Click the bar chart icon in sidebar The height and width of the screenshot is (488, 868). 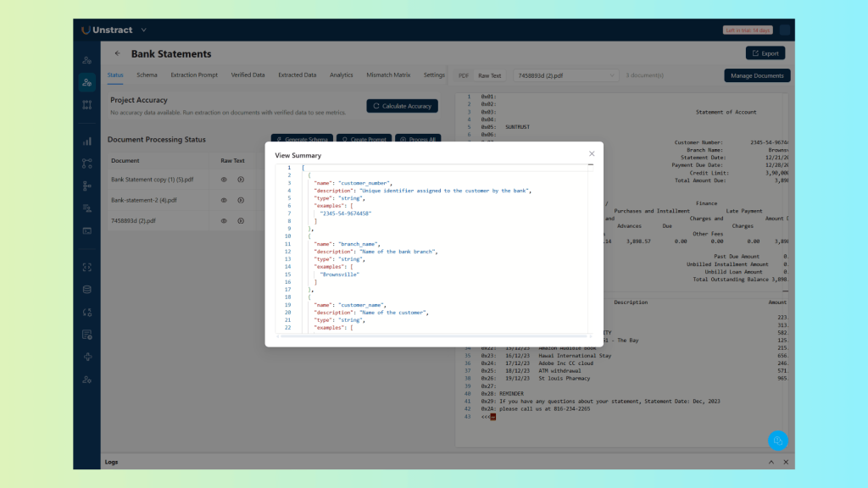pyautogui.click(x=86, y=141)
